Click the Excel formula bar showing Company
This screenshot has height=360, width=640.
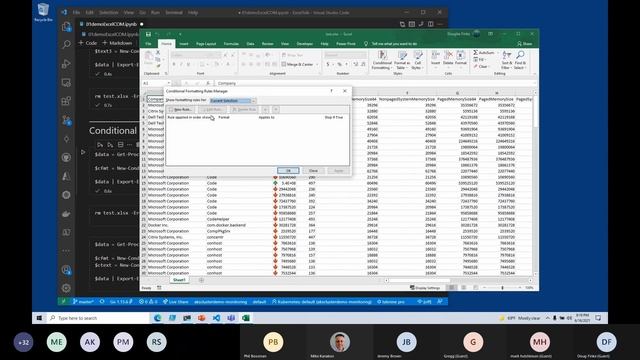(375, 83)
